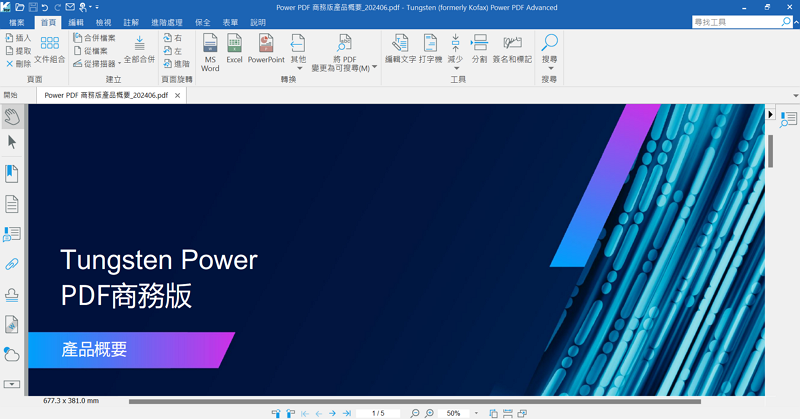Open the stamps panel in sidebar

pos(12,294)
